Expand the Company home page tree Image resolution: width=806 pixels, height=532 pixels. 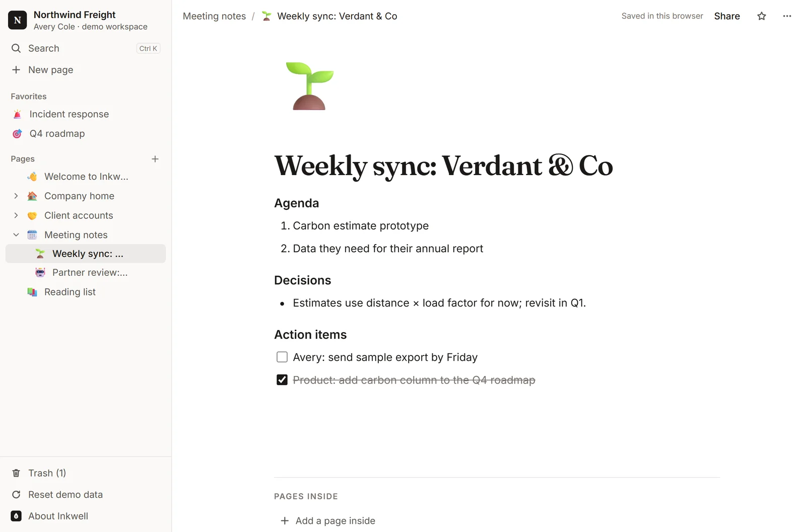coord(16,196)
